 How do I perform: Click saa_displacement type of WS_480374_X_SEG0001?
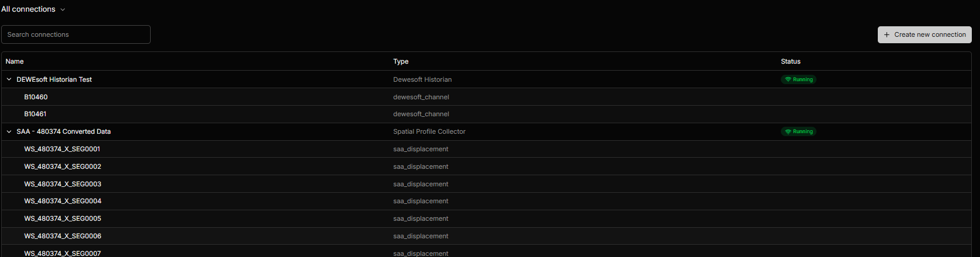(421, 149)
